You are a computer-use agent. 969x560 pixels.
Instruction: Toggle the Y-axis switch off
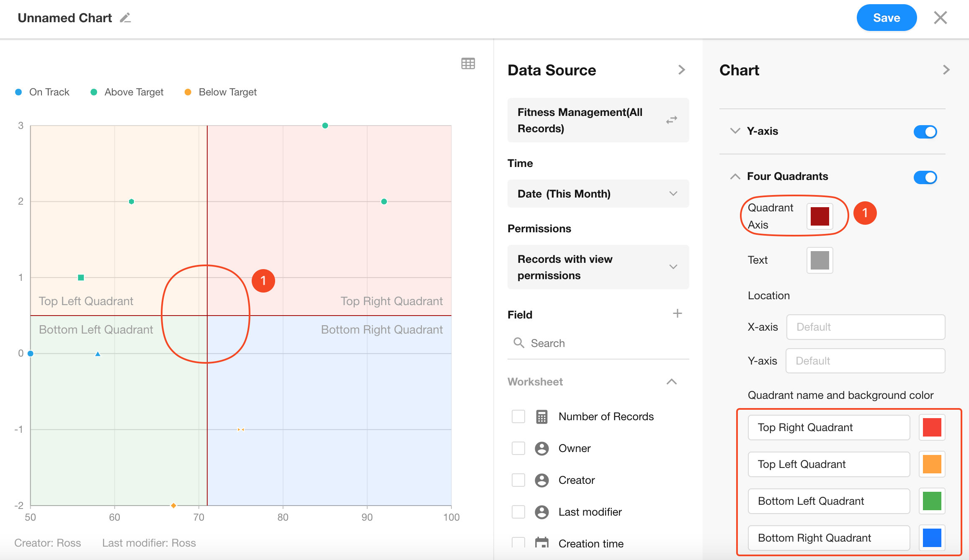(x=925, y=132)
